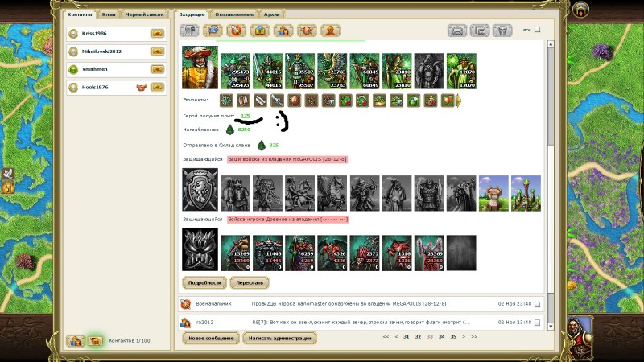Image resolution: width=644 pixels, height=362 pixels.
Task: Click the white dove icon on left map edge
Action: coord(8,174)
